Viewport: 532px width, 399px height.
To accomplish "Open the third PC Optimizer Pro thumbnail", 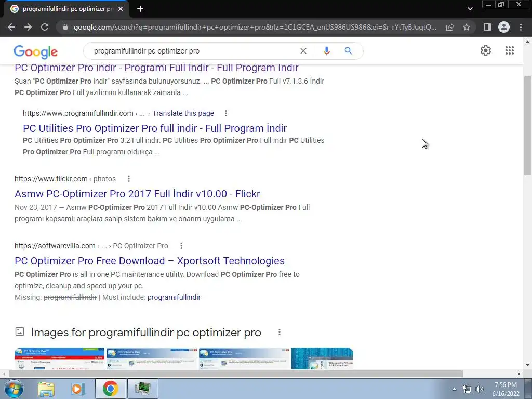I will (x=244, y=358).
